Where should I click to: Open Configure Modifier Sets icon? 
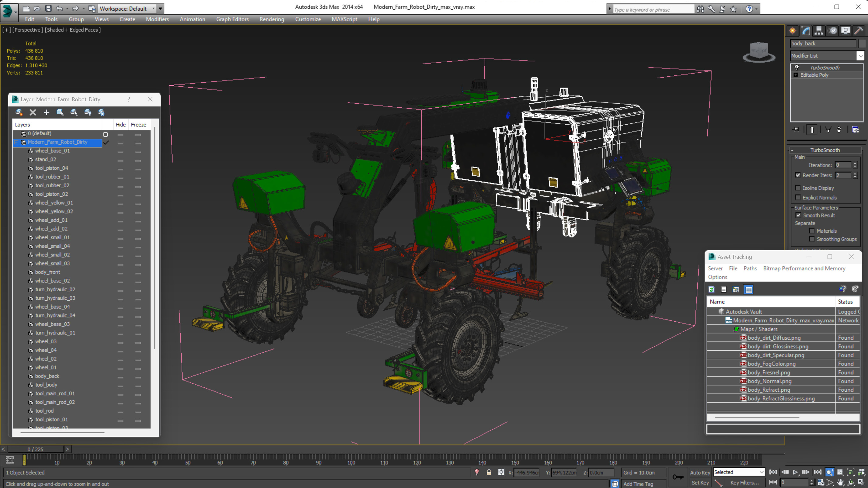tap(855, 130)
